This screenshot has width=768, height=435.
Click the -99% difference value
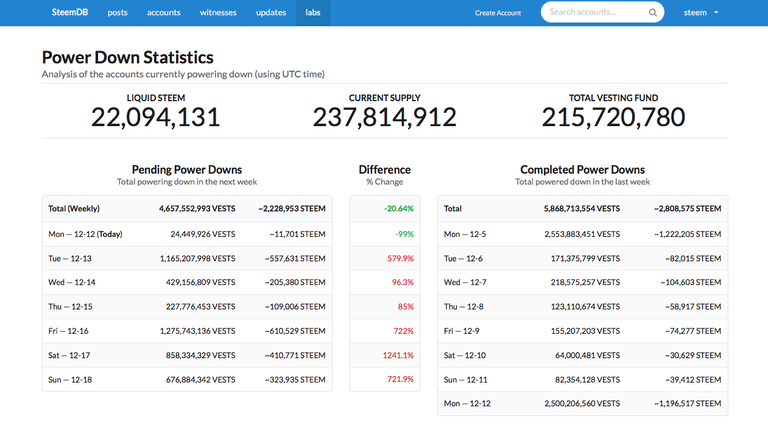pyautogui.click(x=405, y=234)
